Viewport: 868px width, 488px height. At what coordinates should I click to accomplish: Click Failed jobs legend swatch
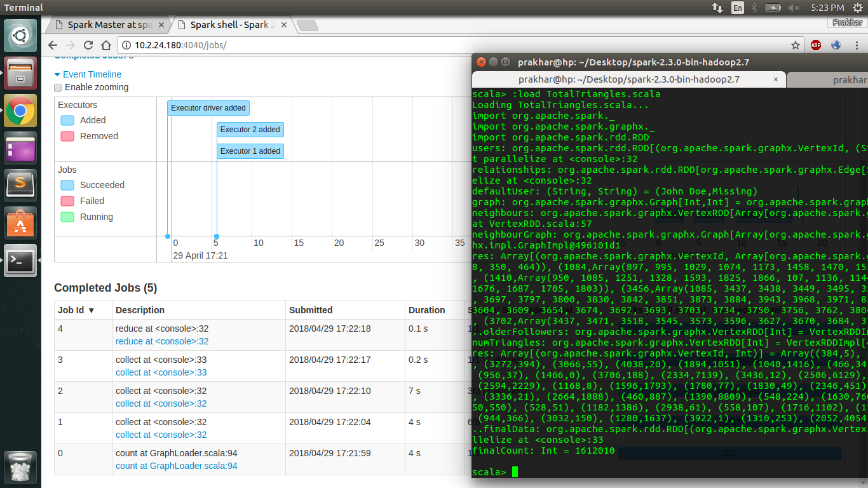coord(67,201)
